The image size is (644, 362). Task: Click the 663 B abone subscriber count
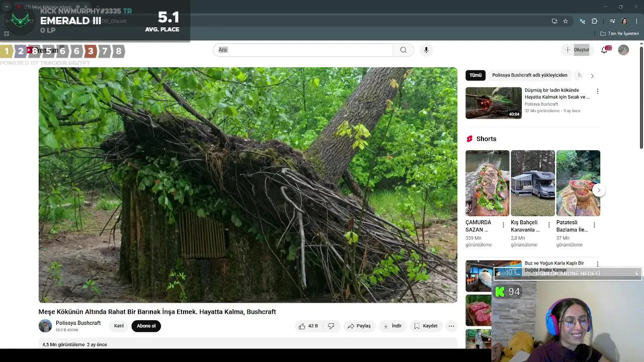(67, 330)
